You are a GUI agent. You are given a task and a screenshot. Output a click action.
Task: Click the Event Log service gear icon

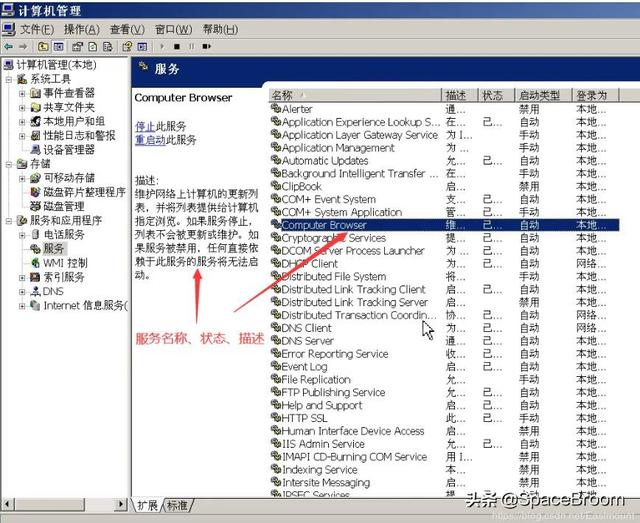(276, 366)
